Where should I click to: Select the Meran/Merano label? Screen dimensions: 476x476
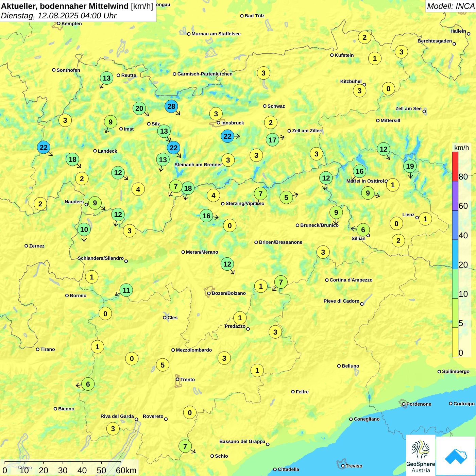click(202, 252)
